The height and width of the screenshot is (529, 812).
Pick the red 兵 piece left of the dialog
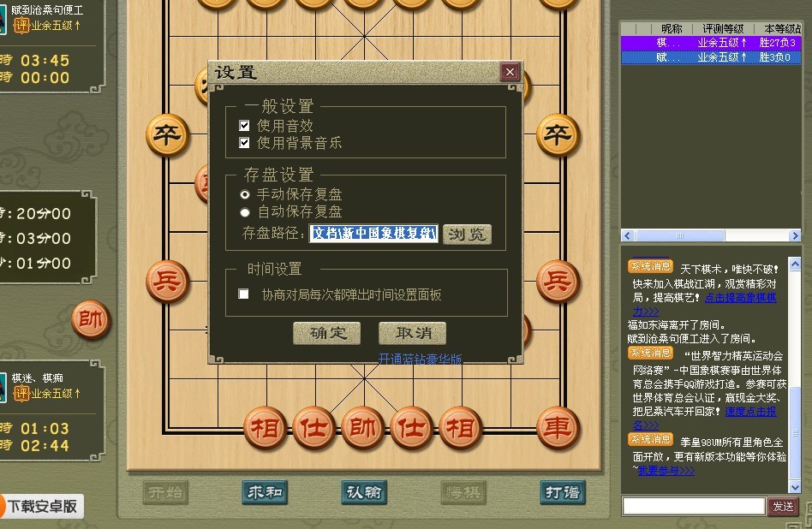coord(167,282)
